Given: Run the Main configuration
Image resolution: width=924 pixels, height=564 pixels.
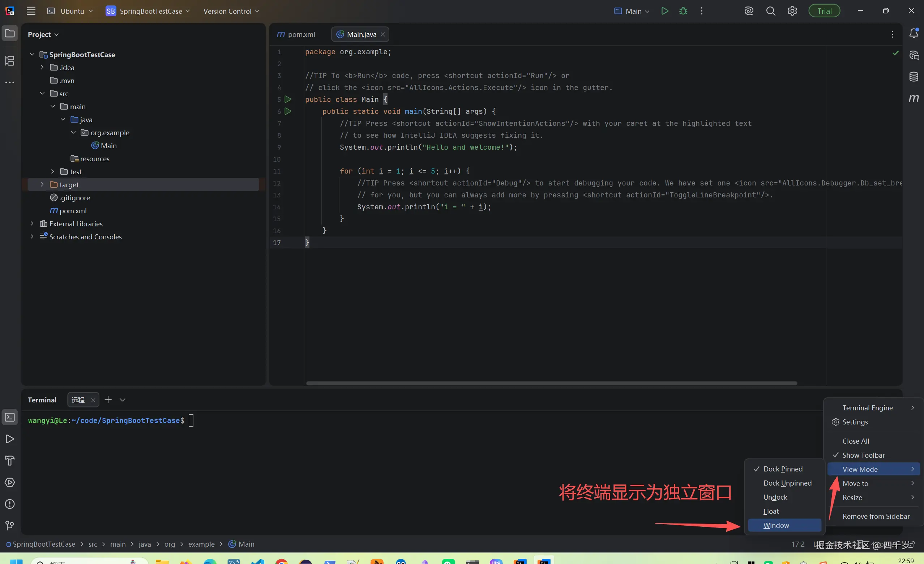Looking at the screenshot, I should [664, 11].
